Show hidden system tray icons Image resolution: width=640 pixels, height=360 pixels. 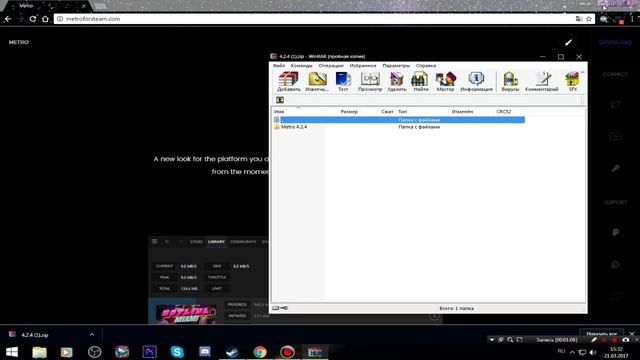[572, 352]
